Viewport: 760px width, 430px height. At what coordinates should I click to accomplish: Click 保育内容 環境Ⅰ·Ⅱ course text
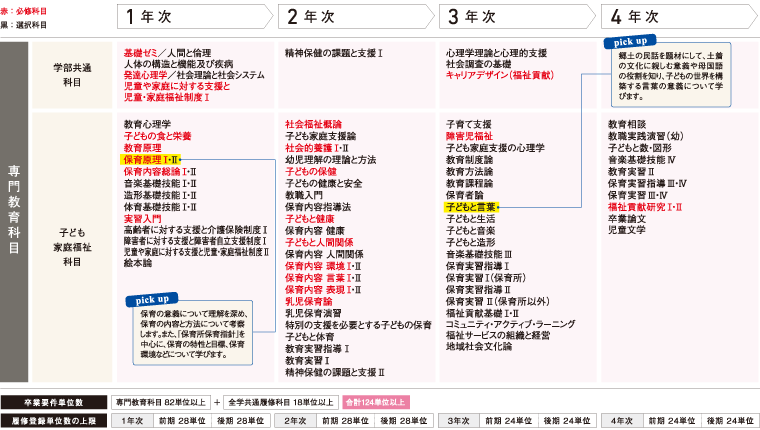click(323, 266)
